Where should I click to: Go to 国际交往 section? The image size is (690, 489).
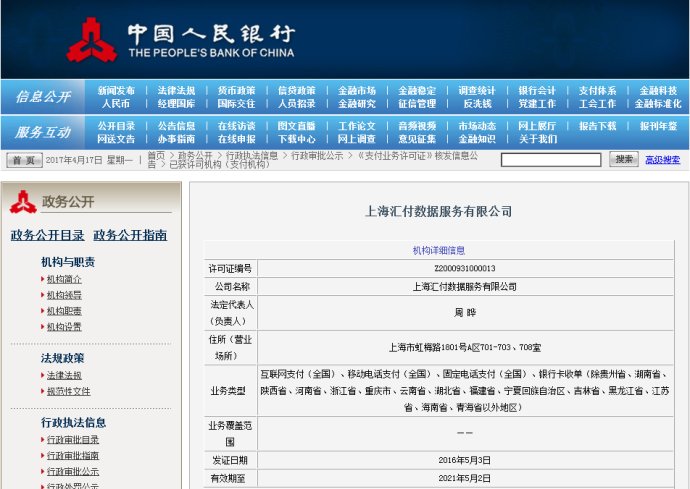236,104
